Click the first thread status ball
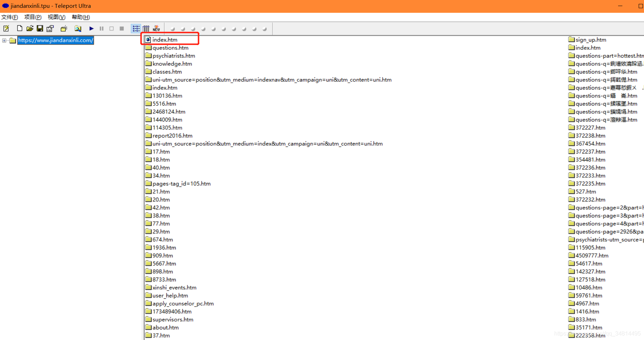Viewport: 644px width, 340px height. pyautogui.click(x=173, y=29)
